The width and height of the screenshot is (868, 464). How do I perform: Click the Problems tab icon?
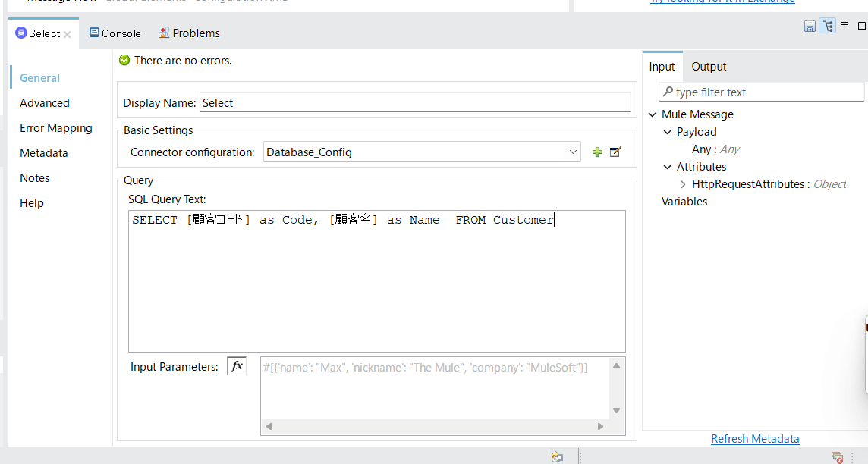pyautogui.click(x=163, y=33)
